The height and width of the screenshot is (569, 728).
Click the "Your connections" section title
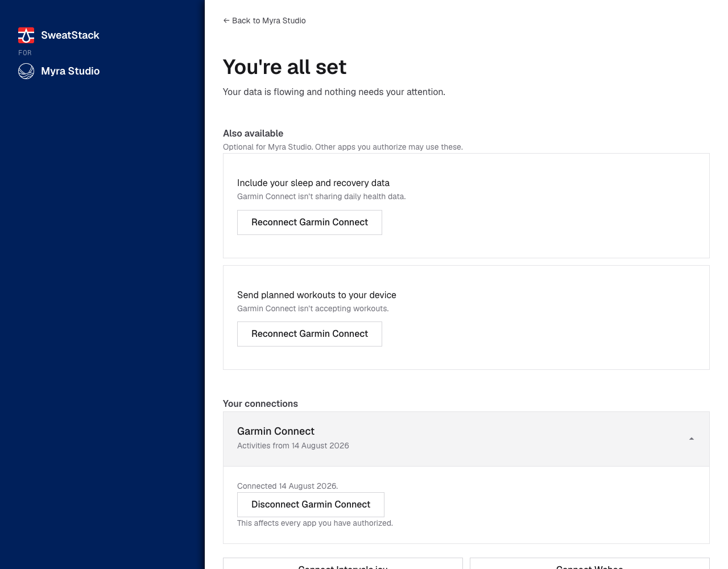(x=260, y=403)
